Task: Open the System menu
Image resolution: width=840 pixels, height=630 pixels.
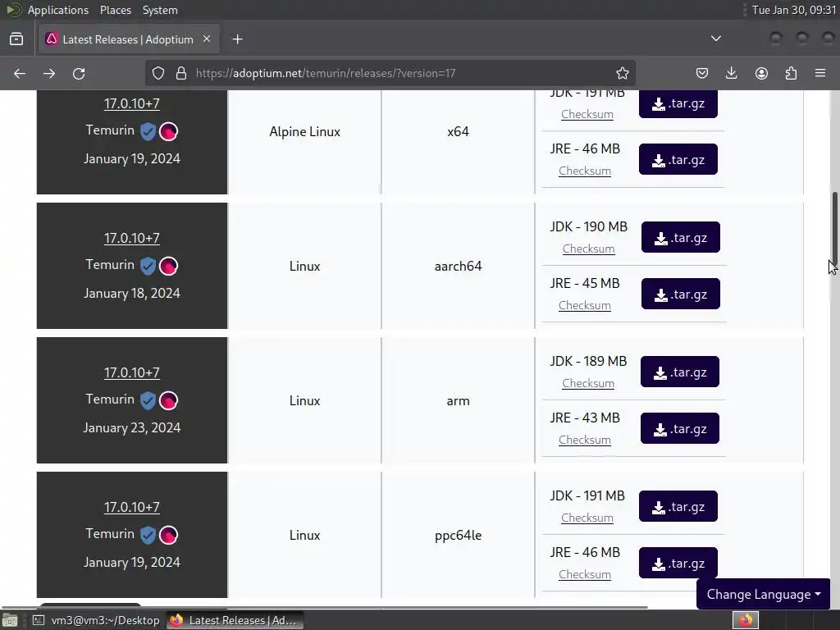Action: [160, 10]
